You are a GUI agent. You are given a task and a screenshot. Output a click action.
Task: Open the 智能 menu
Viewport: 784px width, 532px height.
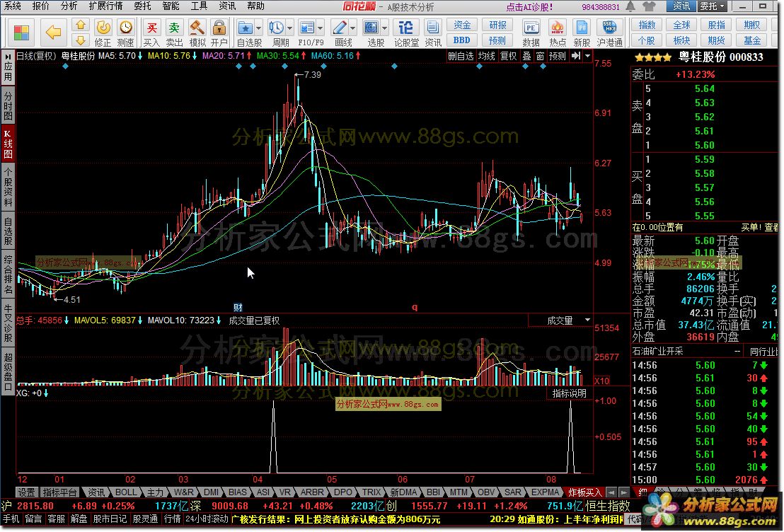(171, 6)
